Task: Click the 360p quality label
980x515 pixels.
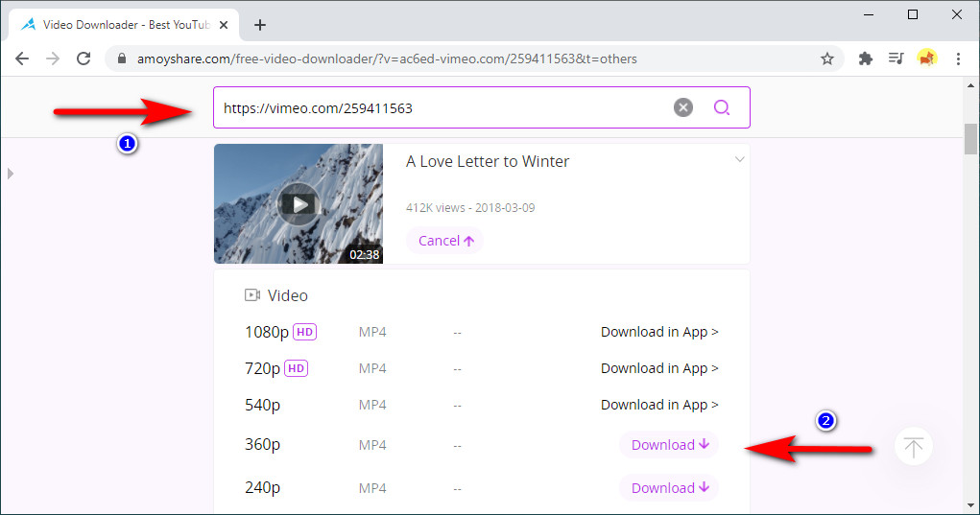Action: pyautogui.click(x=262, y=445)
